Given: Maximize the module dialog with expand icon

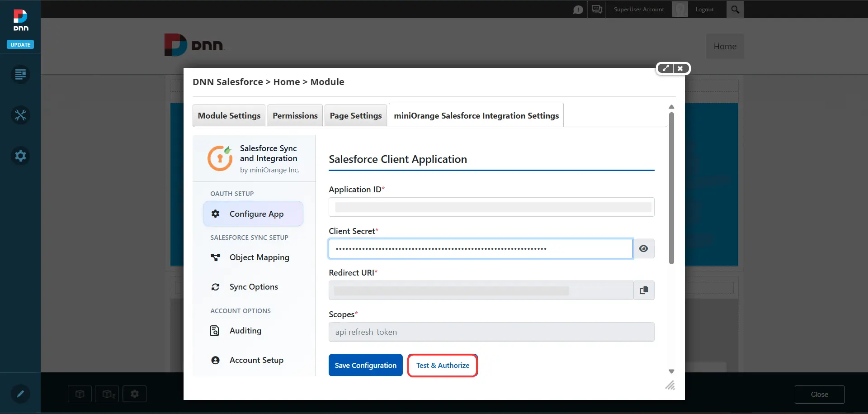Looking at the screenshot, I should (x=665, y=68).
